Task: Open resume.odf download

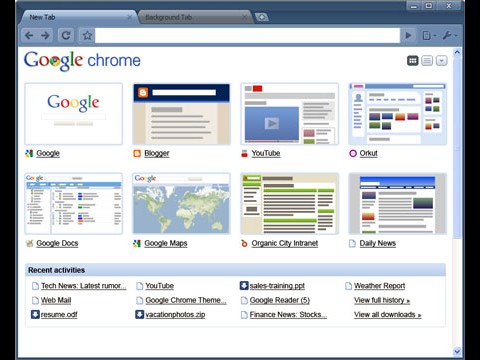Action: [59, 314]
